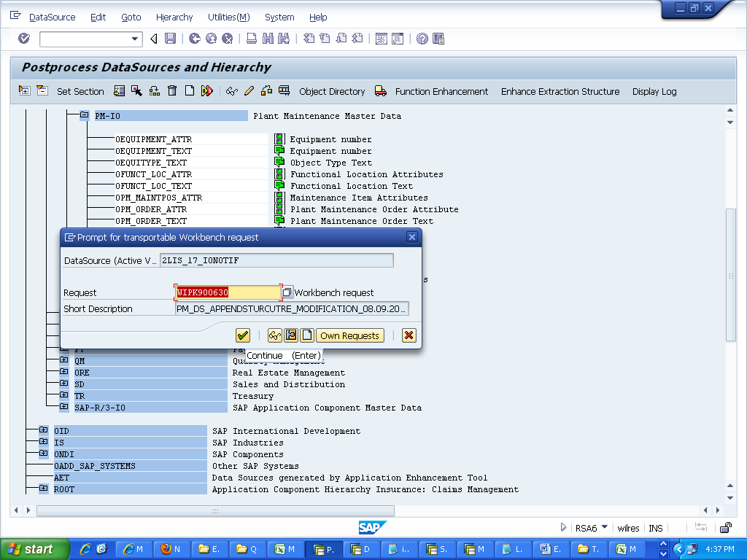This screenshot has height=560, width=747.
Task: Click the Display glasses icon in application toolbar
Action: tap(232, 90)
